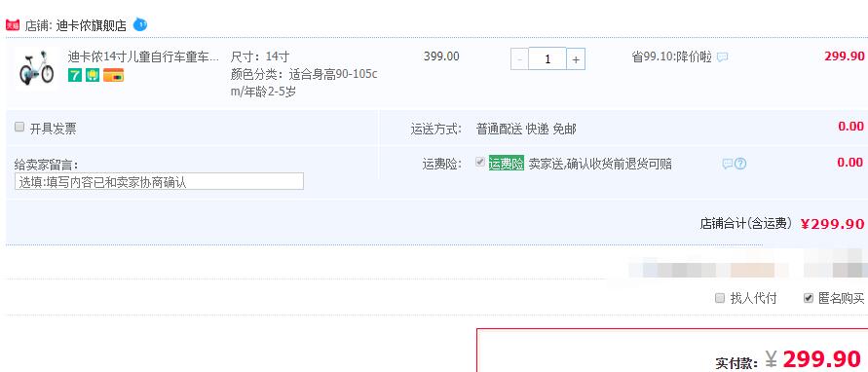Click the speech bubble icon in 运费险 row
Screen dimensions: 868x372
pos(728,164)
